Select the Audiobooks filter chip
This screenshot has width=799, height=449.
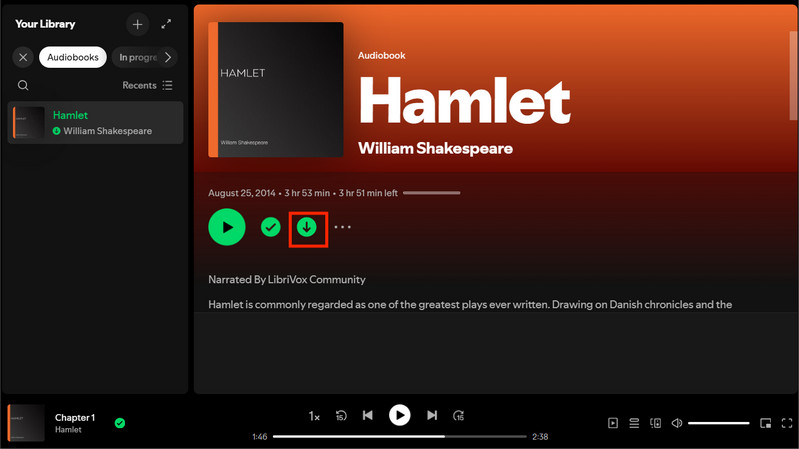(73, 57)
